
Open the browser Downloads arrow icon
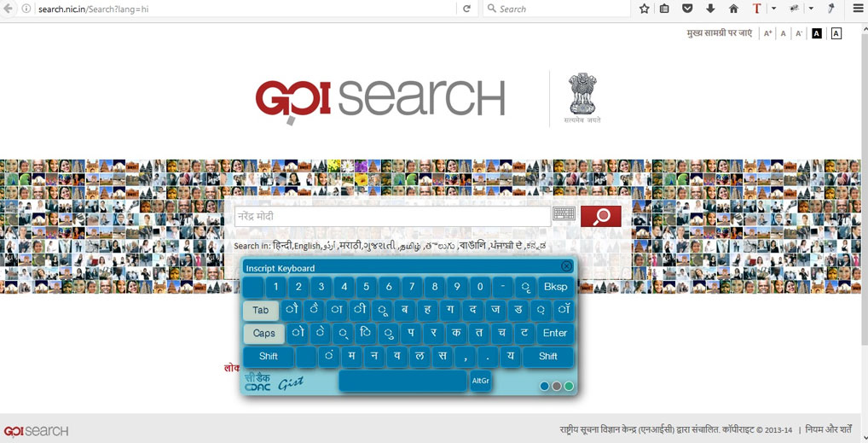tap(710, 9)
